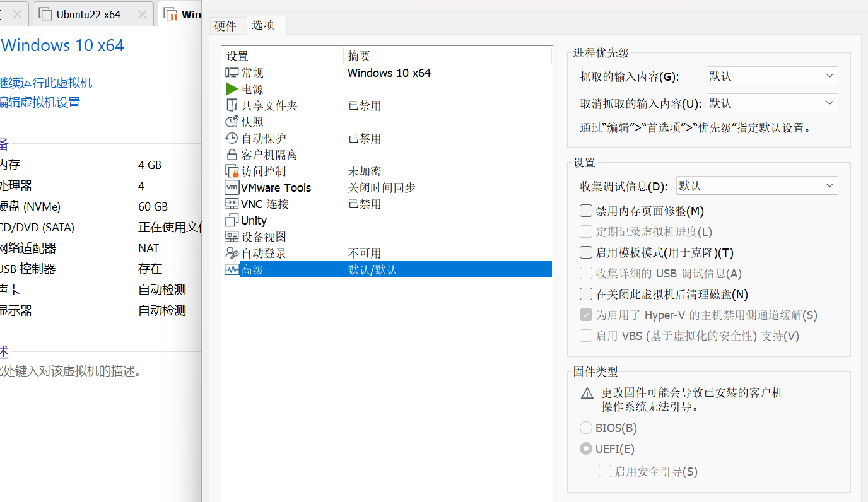Image resolution: width=868 pixels, height=502 pixels.
Task: Select VMware Tools settings row
Action: (387, 188)
